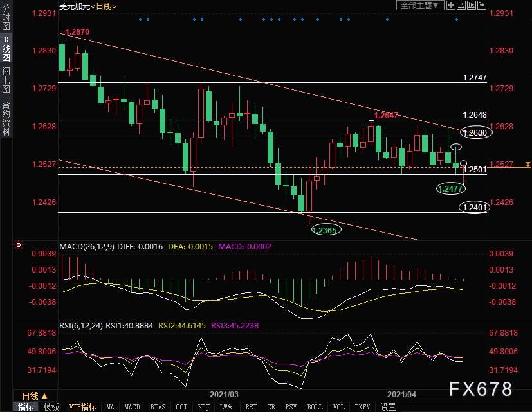Apply the DXFY indicator
The width and height of the screenshot is (532, 412).
point(362,407)
